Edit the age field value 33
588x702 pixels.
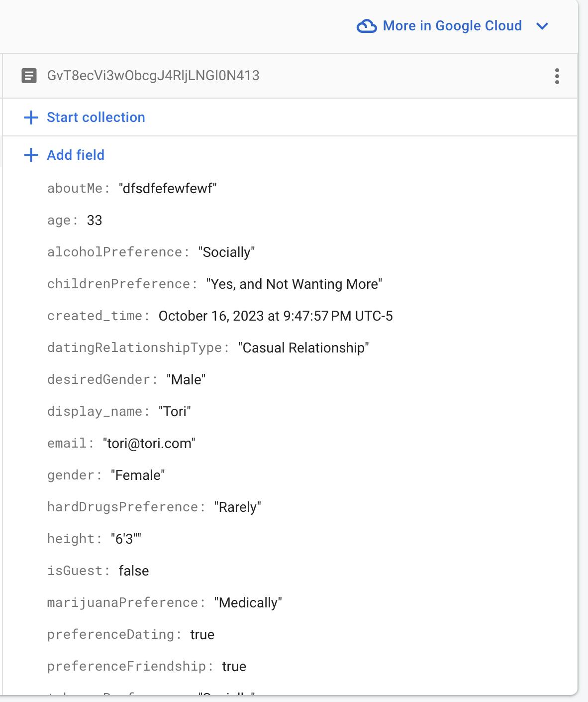tap(95, 220)
